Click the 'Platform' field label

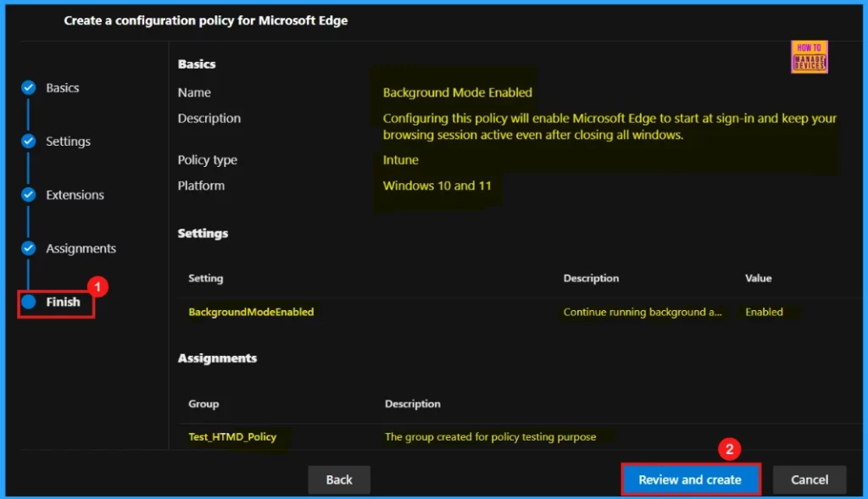201,186
